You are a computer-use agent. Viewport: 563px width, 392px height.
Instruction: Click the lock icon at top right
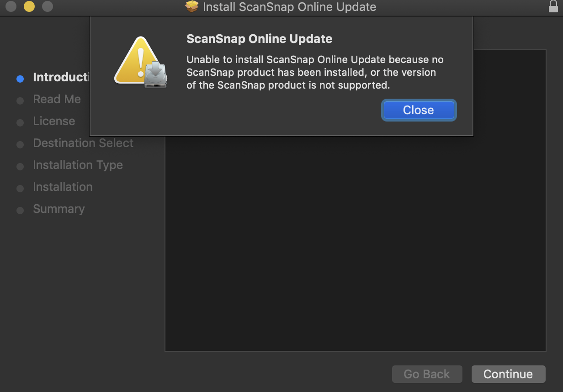553,6
